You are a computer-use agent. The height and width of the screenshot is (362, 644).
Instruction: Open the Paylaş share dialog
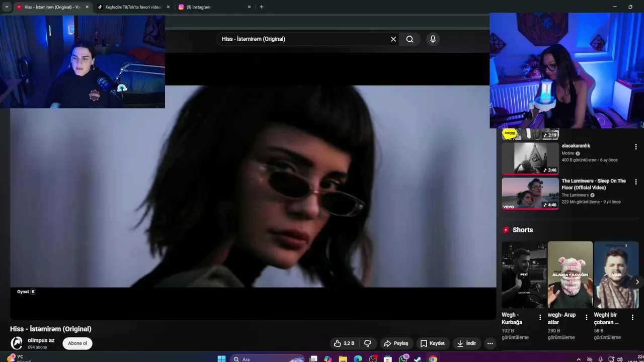[396, 343]
